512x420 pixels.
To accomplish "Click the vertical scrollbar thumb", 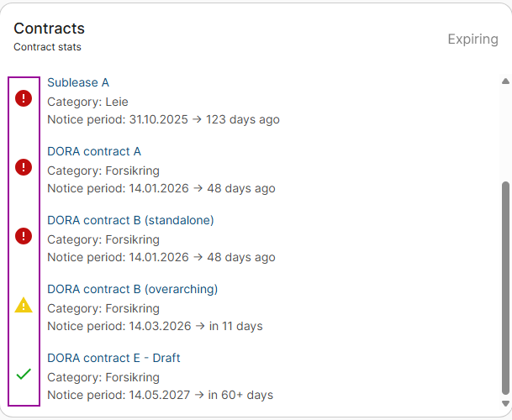I will coord(505,286).
